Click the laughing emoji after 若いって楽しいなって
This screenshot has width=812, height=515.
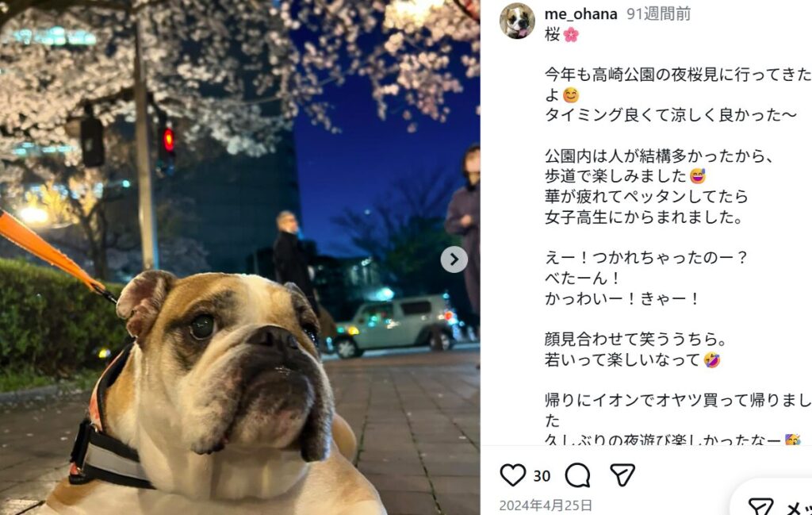[712, 359]
